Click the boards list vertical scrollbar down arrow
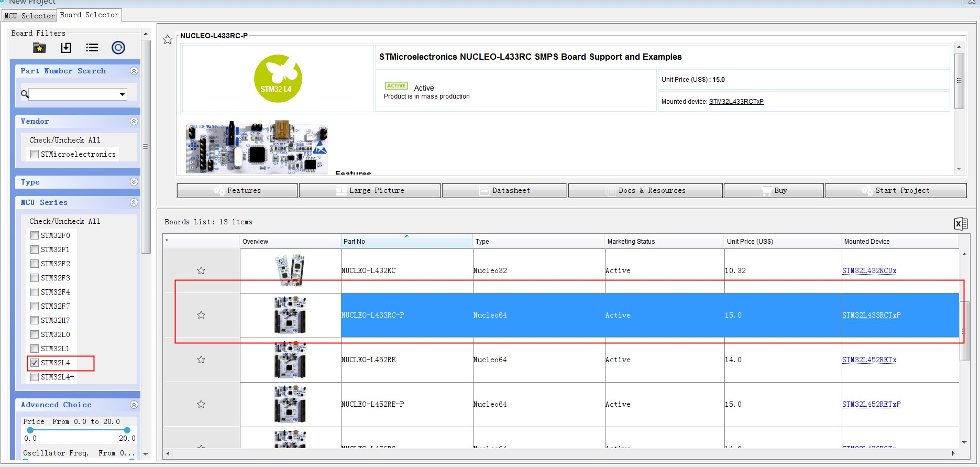This screenshot has width=980, height=467. [x=964, y=443]
